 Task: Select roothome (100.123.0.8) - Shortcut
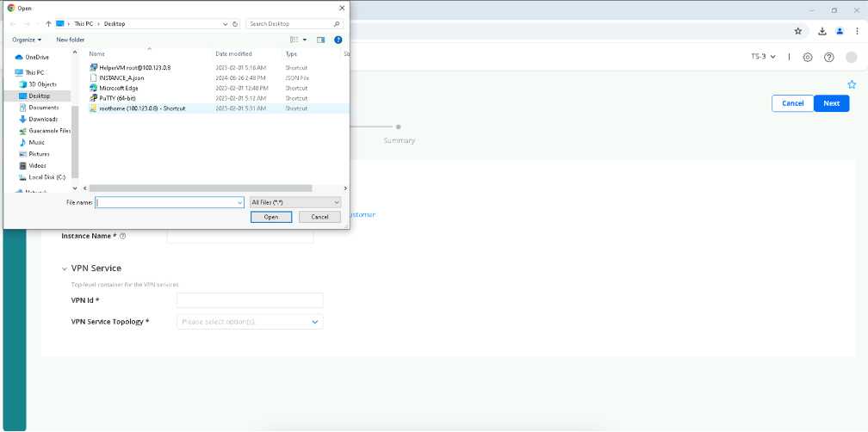tap(142, 108)
